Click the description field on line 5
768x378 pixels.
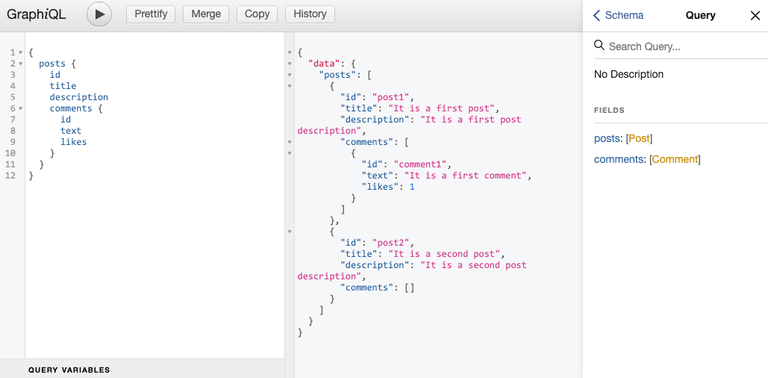79,97
